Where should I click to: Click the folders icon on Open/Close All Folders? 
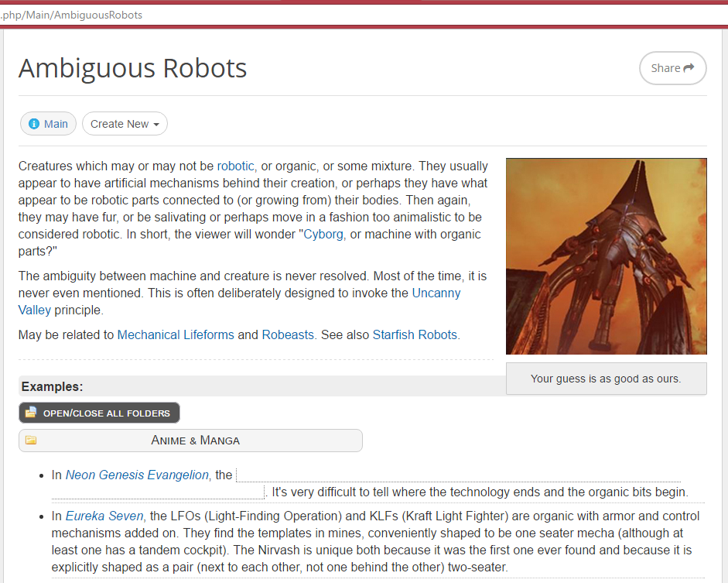[31, 413]
